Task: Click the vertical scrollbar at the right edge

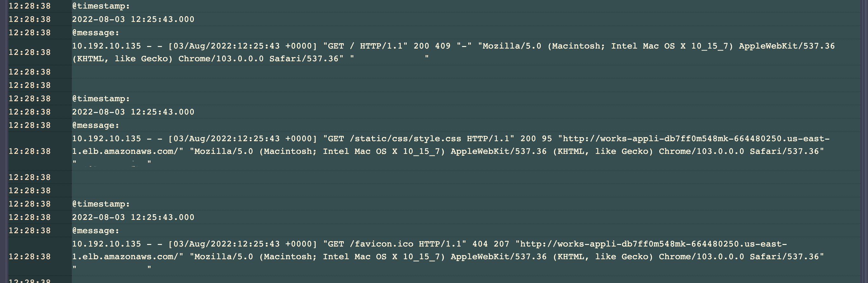Action: coord(864,141)
